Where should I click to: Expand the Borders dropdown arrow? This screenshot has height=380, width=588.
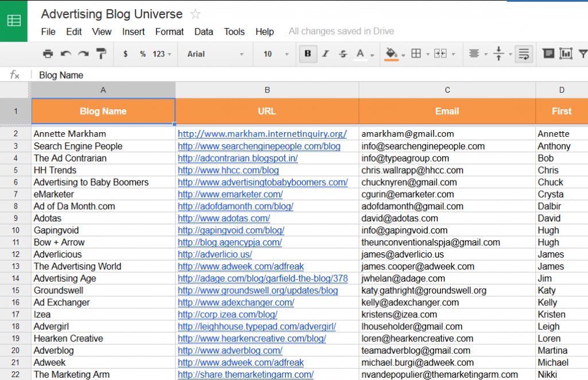(427, 55)
